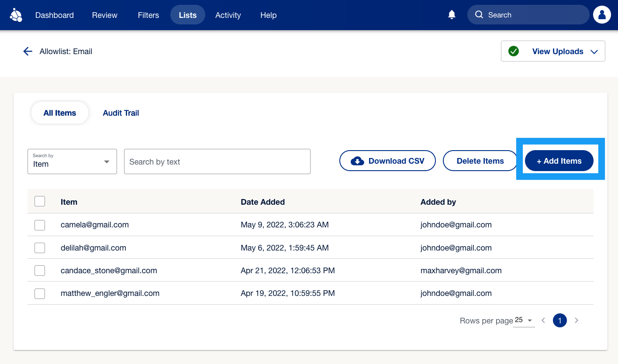618x364 pixels.
Task: Click the green upload status checkmark
Action: pos(514,52)
